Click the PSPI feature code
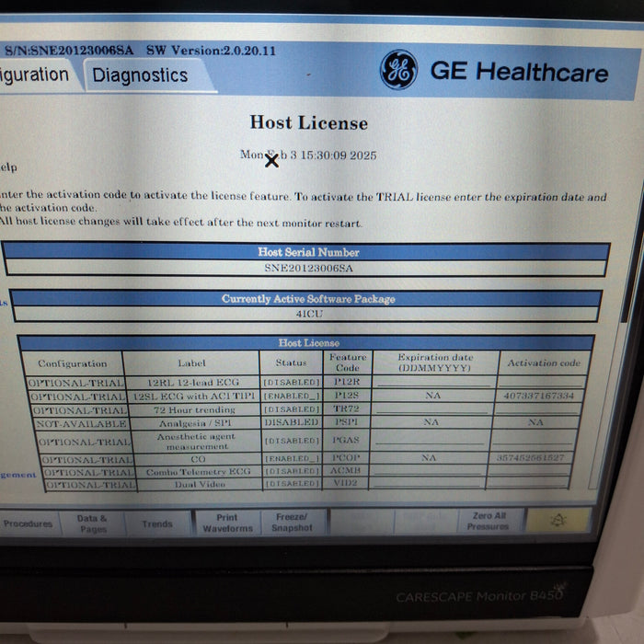Screen dimensions: 644x644 [346, 421]
